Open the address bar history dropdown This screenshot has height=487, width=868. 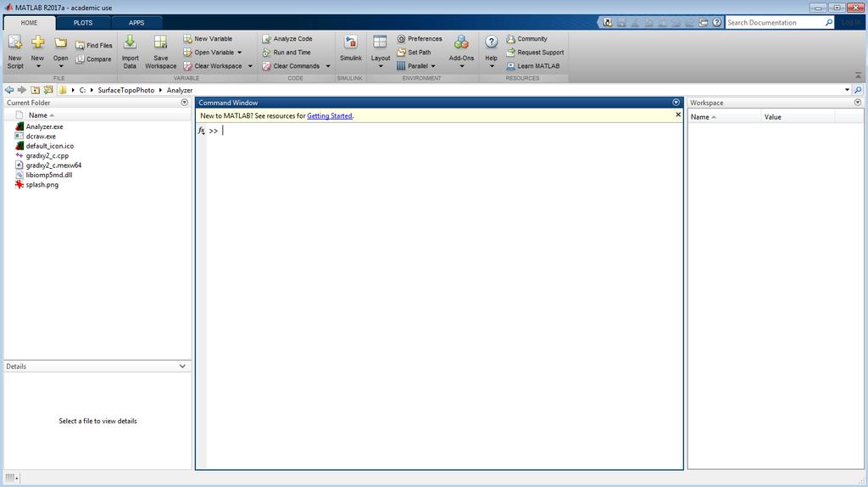click(847, 90)
